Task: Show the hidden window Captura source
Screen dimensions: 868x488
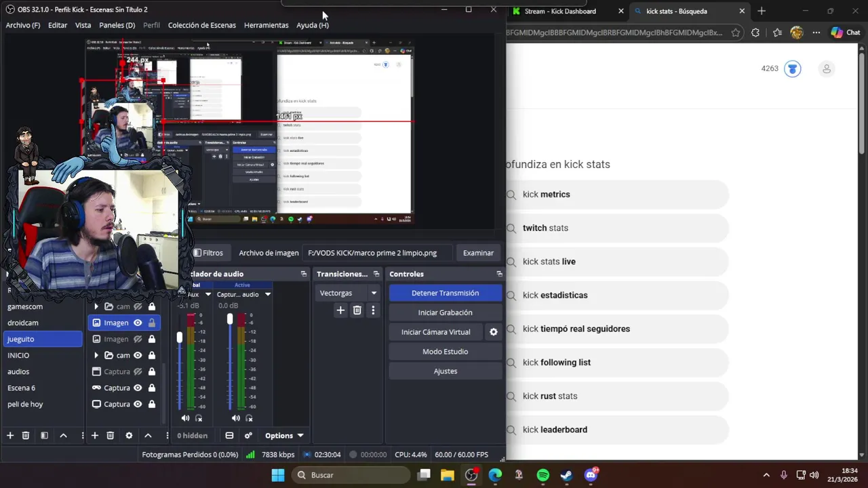Action: point(138,371)
